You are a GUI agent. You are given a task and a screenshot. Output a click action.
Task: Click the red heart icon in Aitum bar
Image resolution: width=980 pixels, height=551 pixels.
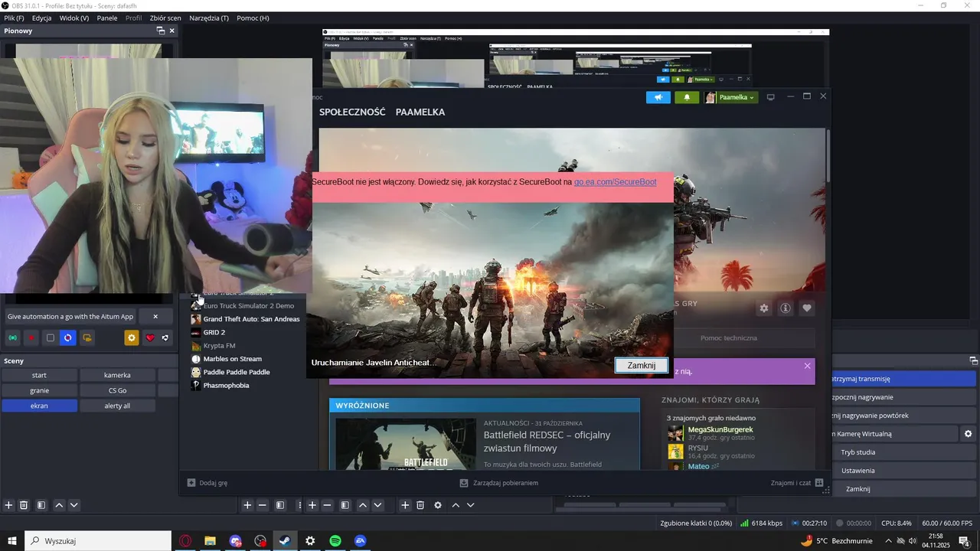(150, 337)
